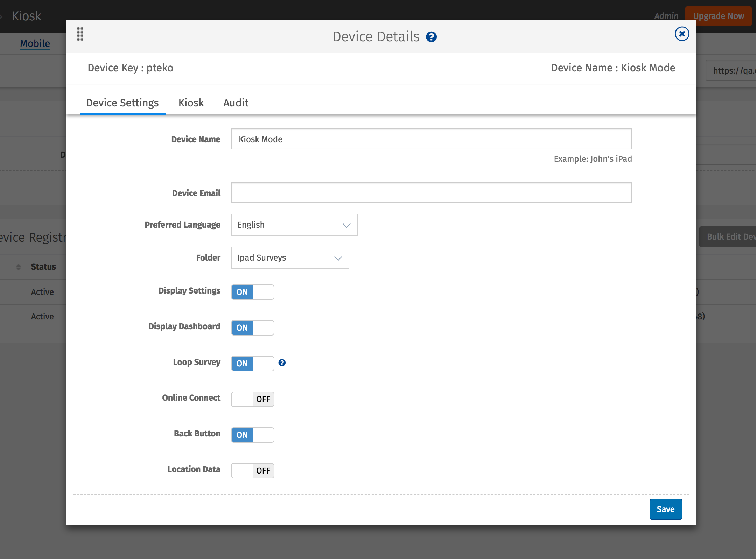
Task: Open the Device Details help icon
Action: [x=431, y=36]
